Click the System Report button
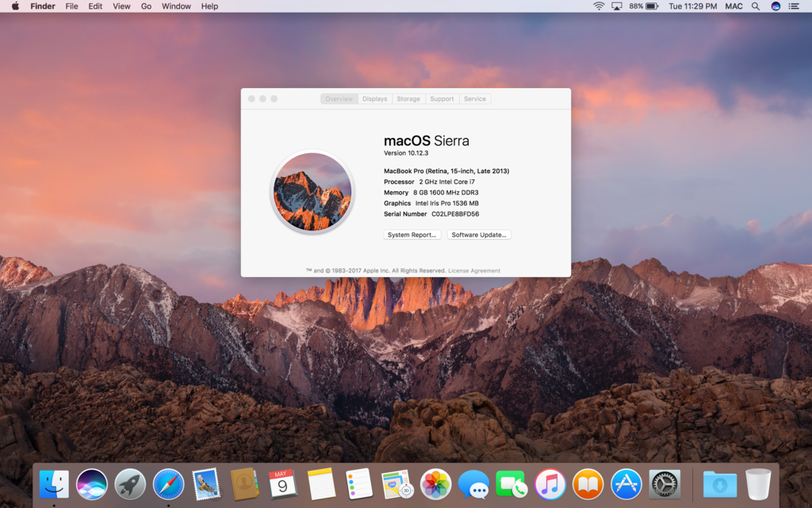The height and width of the screenshot is (508, 812). click(412, 235)
